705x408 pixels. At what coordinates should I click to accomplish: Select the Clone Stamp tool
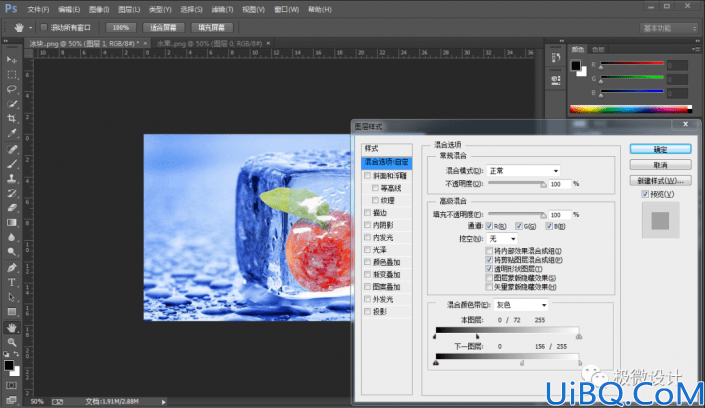(12, 179)
